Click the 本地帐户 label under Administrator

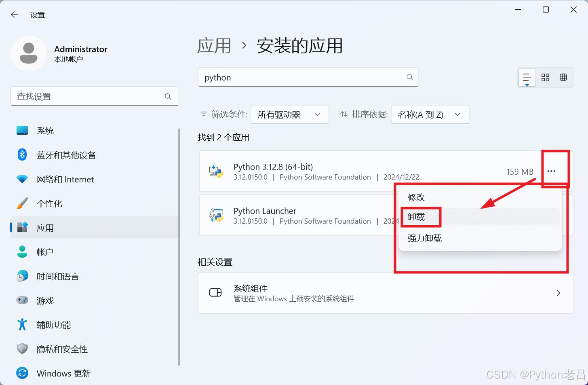click(69, 59)
